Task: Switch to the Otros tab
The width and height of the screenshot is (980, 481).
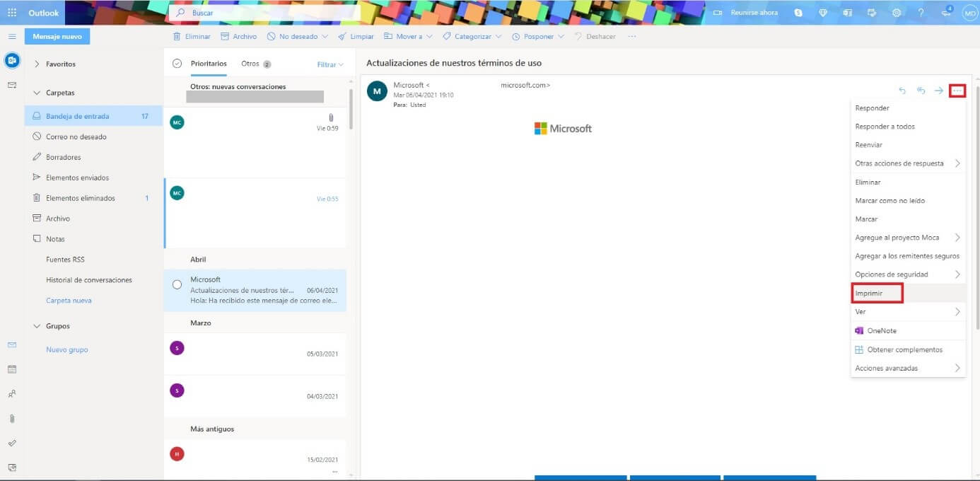Action: (256, 64)
